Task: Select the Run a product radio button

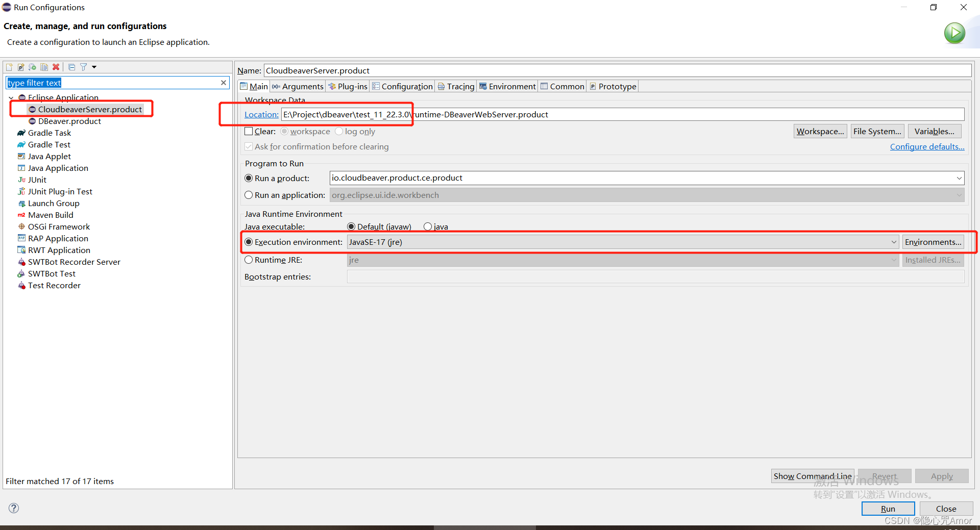Action: (249, 178)
